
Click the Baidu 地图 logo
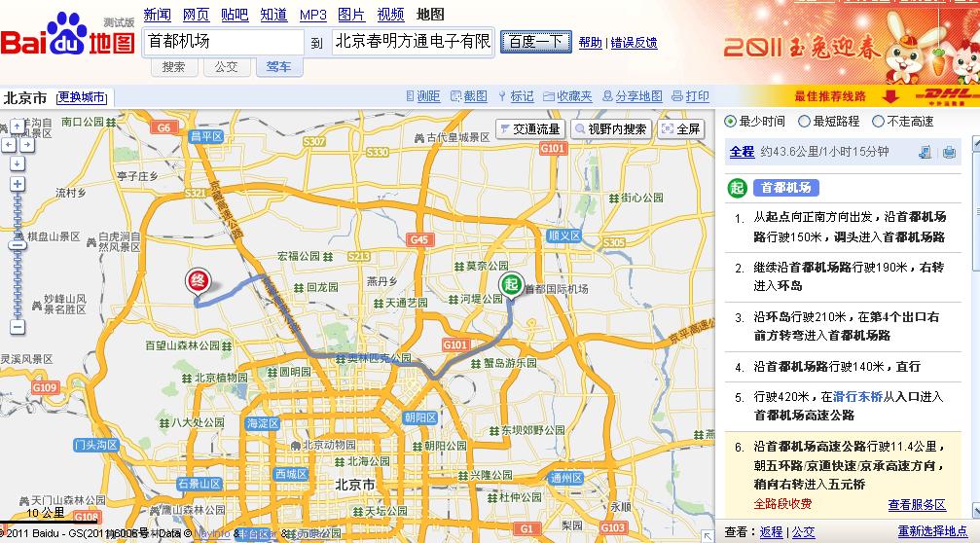tap(67, 36)
